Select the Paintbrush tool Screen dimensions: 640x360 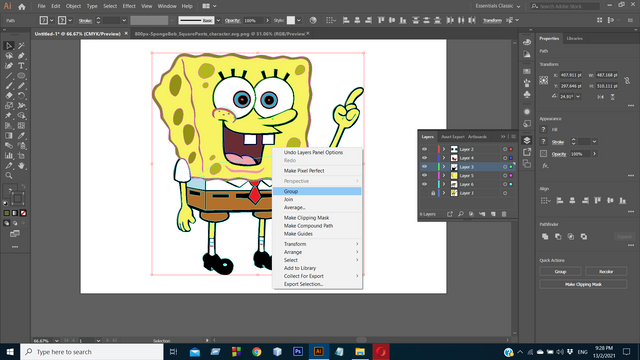(x=9, y=86)
